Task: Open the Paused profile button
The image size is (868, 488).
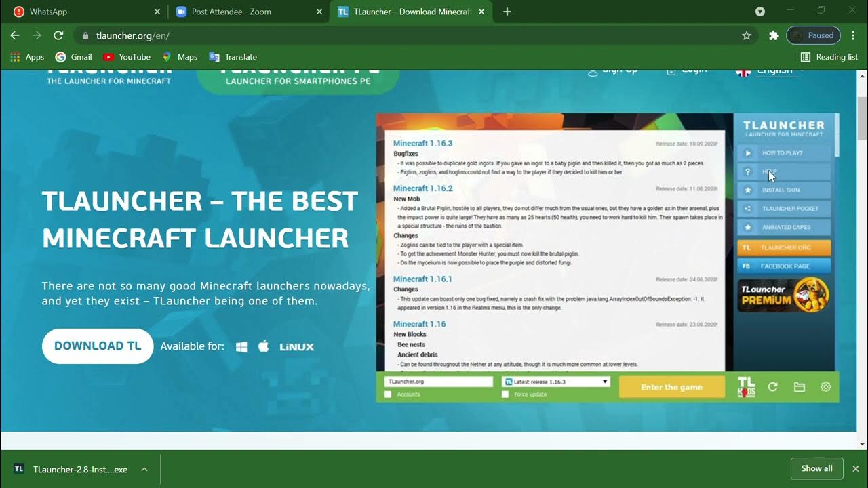Action: point(813,35)
